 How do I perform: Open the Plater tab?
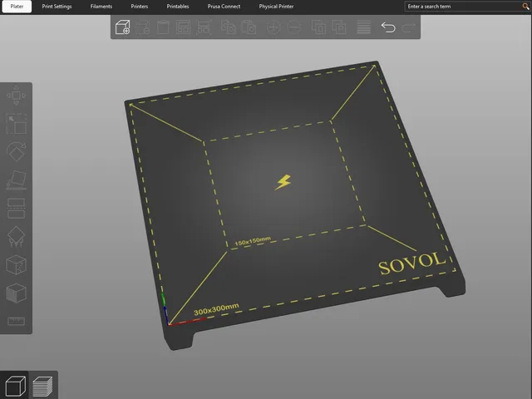17,7
